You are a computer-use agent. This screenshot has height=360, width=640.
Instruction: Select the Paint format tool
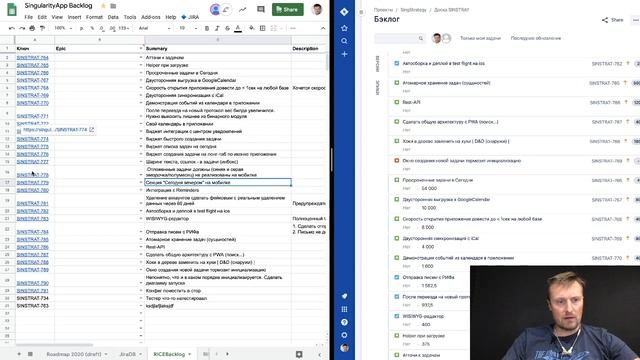42,28
